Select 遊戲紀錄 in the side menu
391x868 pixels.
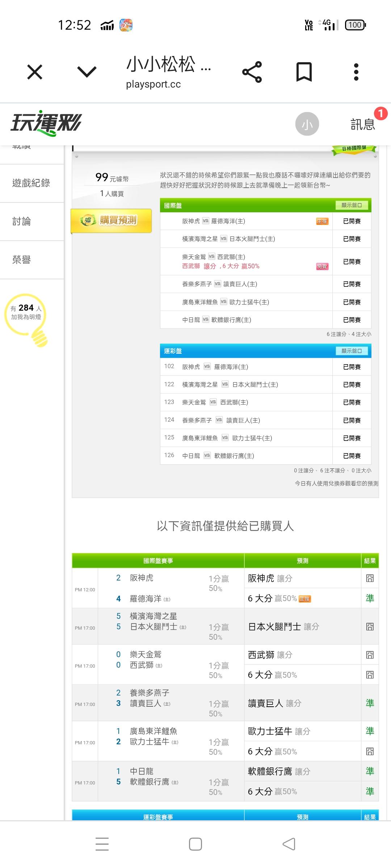(31, 183)
